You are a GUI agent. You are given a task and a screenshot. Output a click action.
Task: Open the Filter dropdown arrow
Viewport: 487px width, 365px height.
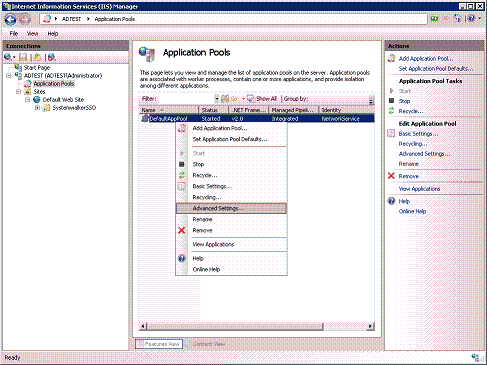pyautogui.click(x=217, y=99)
